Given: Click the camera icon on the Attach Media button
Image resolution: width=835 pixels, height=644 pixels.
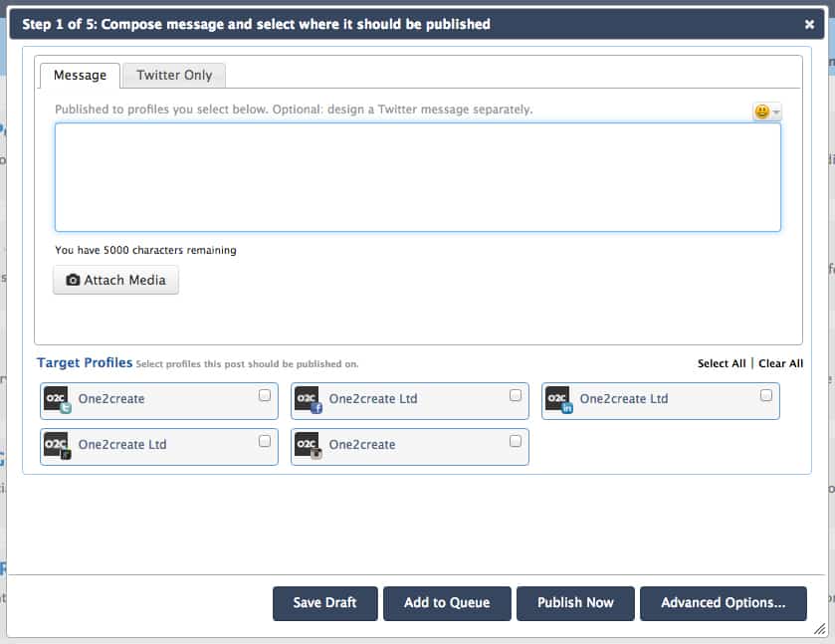Looking at the screenshot, I should click(x=73, y=280).
